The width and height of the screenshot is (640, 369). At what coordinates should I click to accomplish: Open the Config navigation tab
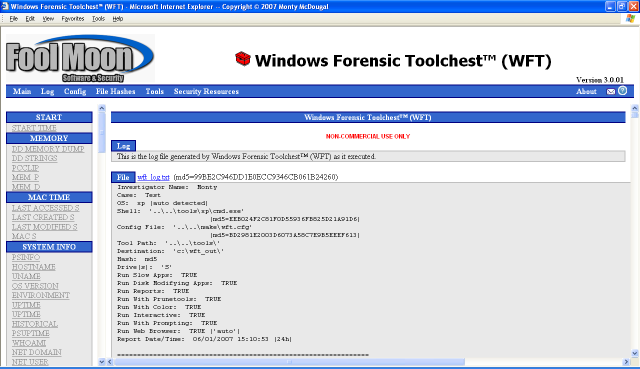click(x=75, y=91)
